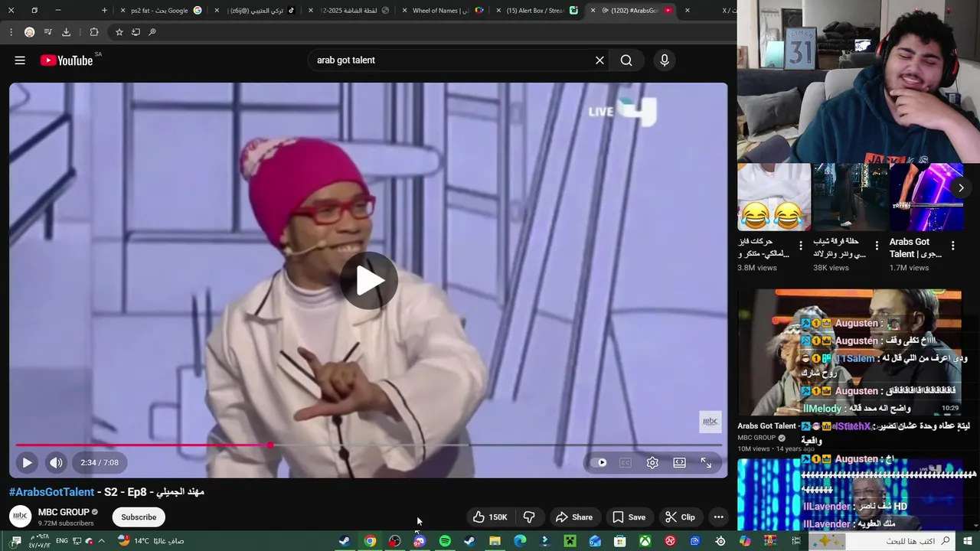Screen dimensions: 980x551
Task: Switch the ENG keyboard language
Action: [x=62, y=541]
